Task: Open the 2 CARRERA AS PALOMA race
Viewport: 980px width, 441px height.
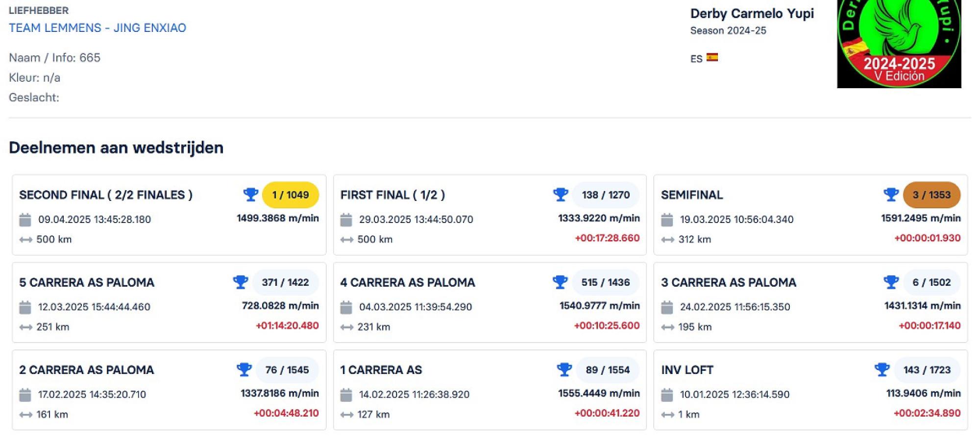Action: pos(86,370)
